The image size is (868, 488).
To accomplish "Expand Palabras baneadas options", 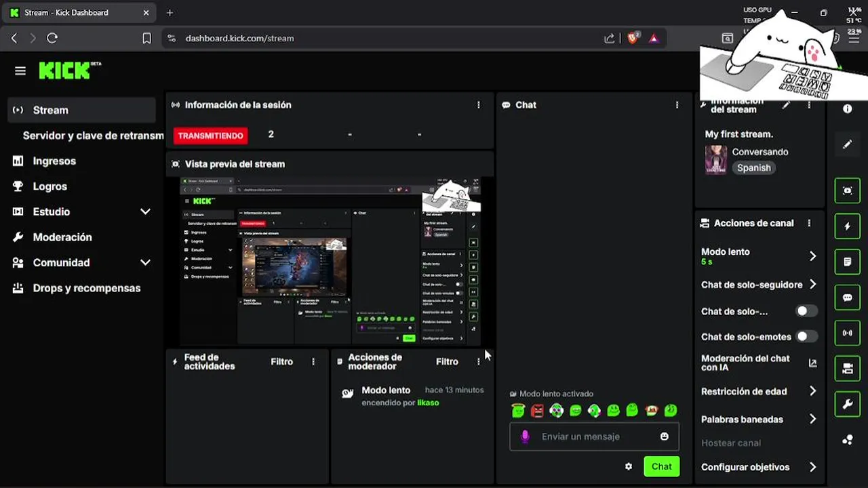I will click(812, 419).
